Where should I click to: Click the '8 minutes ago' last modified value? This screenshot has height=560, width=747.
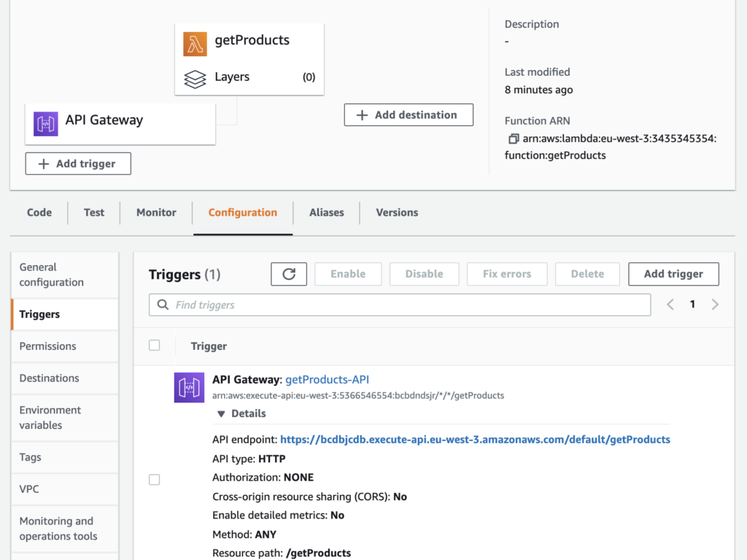(x=539, y=90)
